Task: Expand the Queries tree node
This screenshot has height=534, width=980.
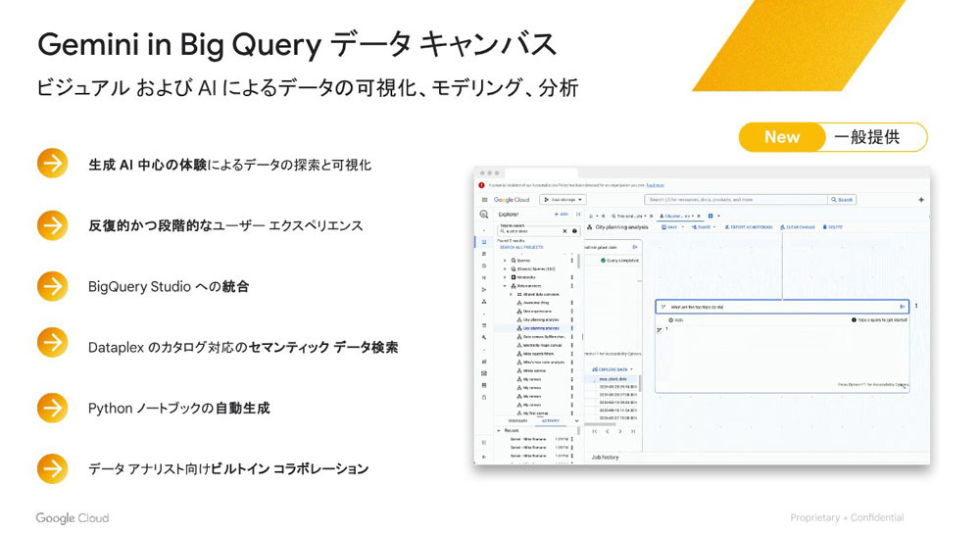Action: coord(506,261)
